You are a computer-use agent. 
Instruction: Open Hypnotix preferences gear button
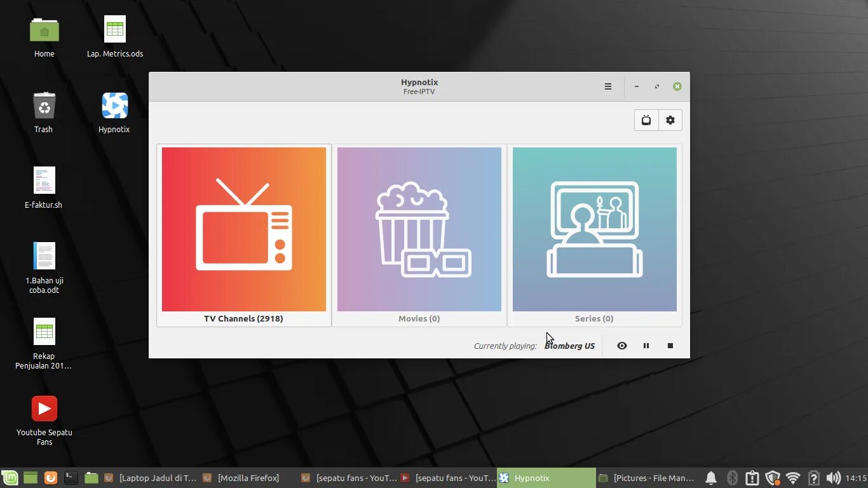coord(670,120)
